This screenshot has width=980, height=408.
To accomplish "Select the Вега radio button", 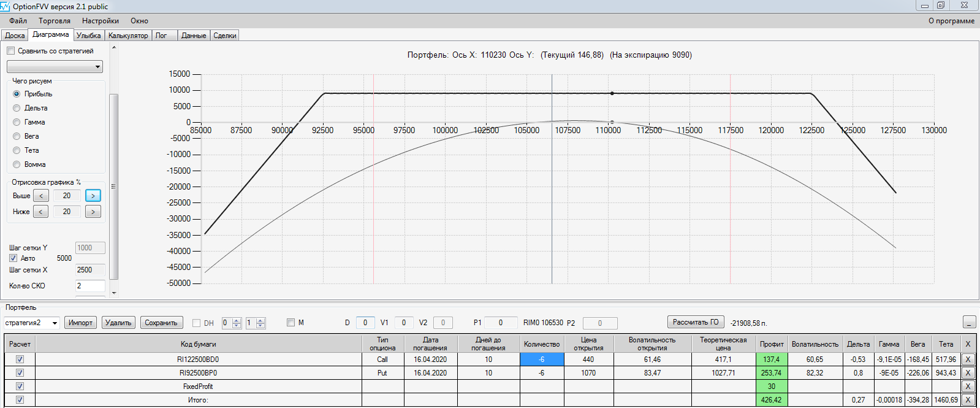I will coord(17,136).
